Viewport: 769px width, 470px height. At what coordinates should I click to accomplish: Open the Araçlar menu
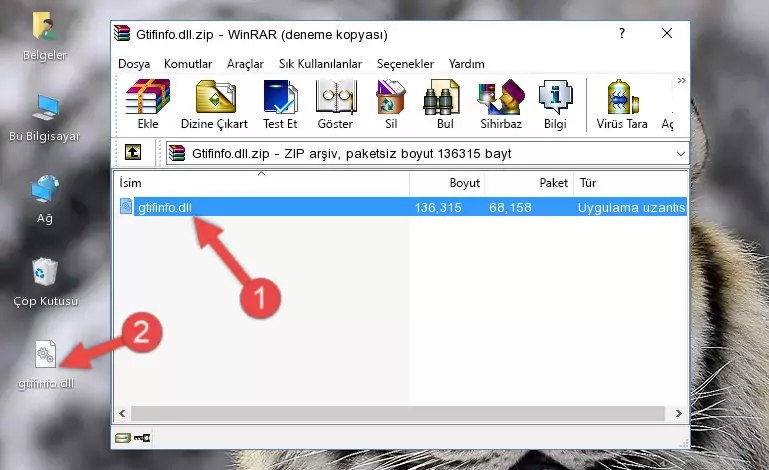click(x=245, y=64)
